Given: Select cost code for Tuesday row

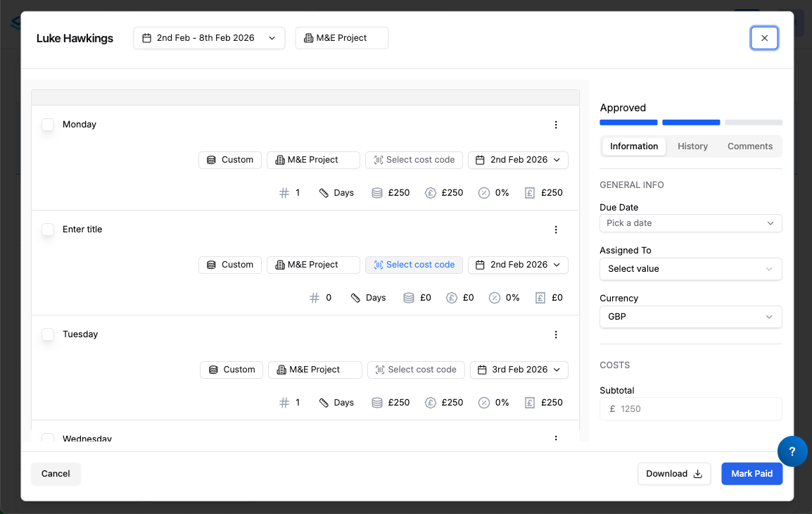Looking at the screenshot, I should [416, 370].
